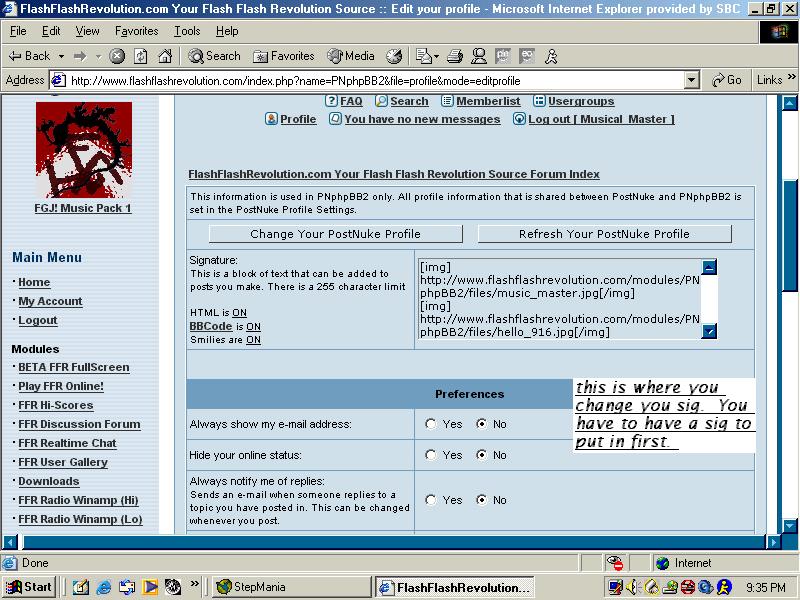
Task: Click the Refresh page icon
Action: point(141,56)
